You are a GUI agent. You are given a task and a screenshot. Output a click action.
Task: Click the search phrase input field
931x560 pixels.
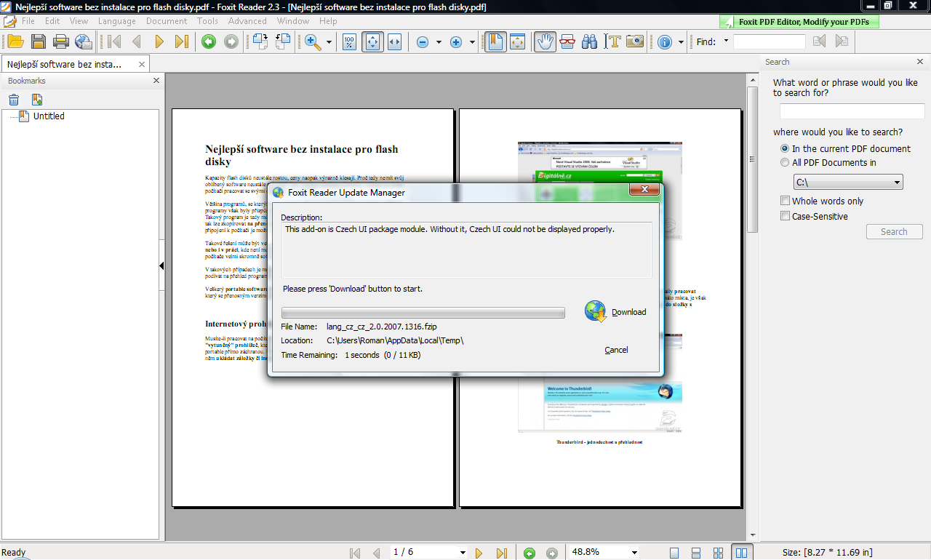(x=852, y=111)
